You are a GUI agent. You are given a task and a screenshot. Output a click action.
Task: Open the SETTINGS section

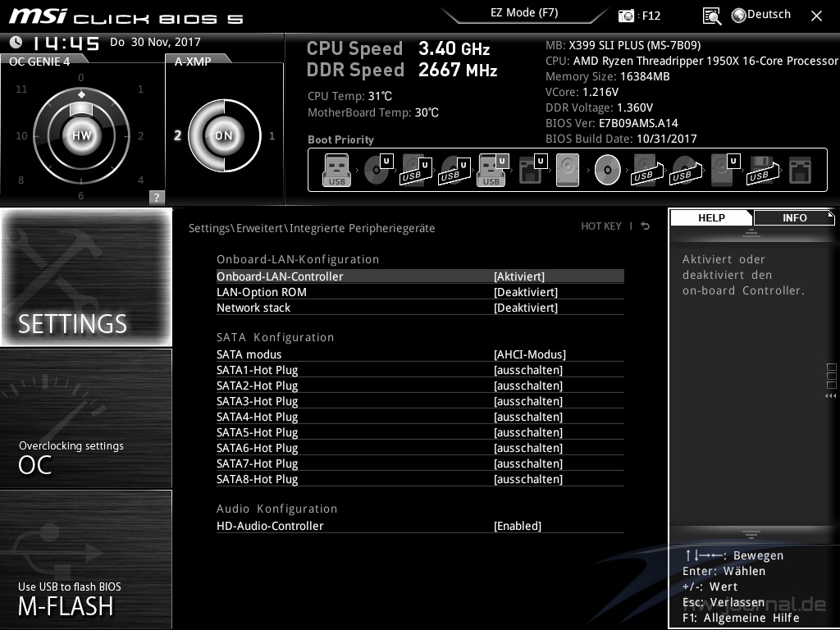click(86, 277)
